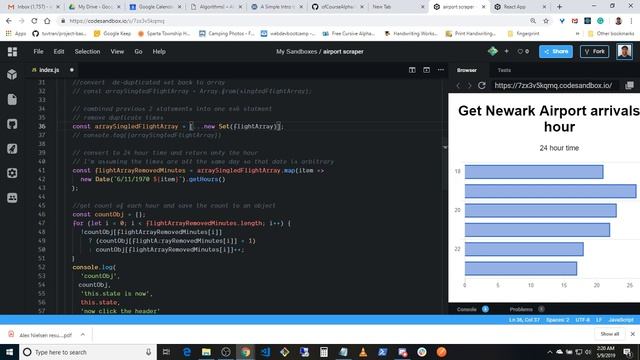The image size is (640, 360).
Task: Like the sandbox with heart icon
Action: tap(520, 51)
